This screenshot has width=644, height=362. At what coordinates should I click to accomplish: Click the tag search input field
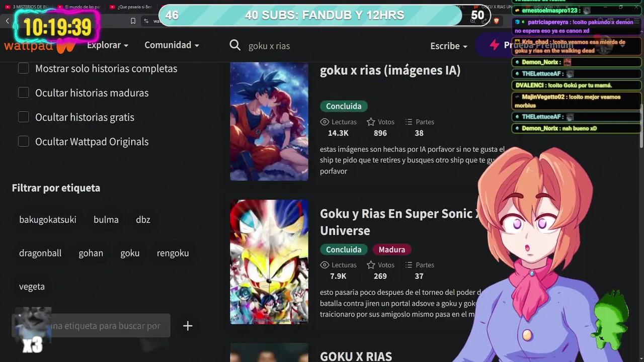click(x=91, y=326)
